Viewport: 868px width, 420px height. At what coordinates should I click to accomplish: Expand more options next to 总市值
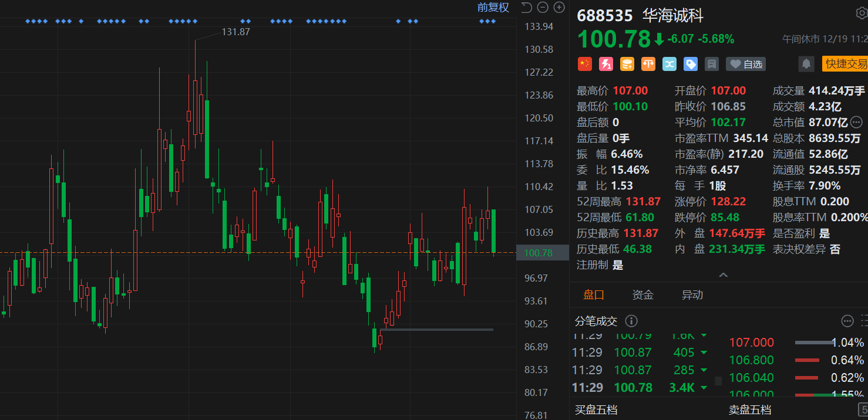pos(856,122)
